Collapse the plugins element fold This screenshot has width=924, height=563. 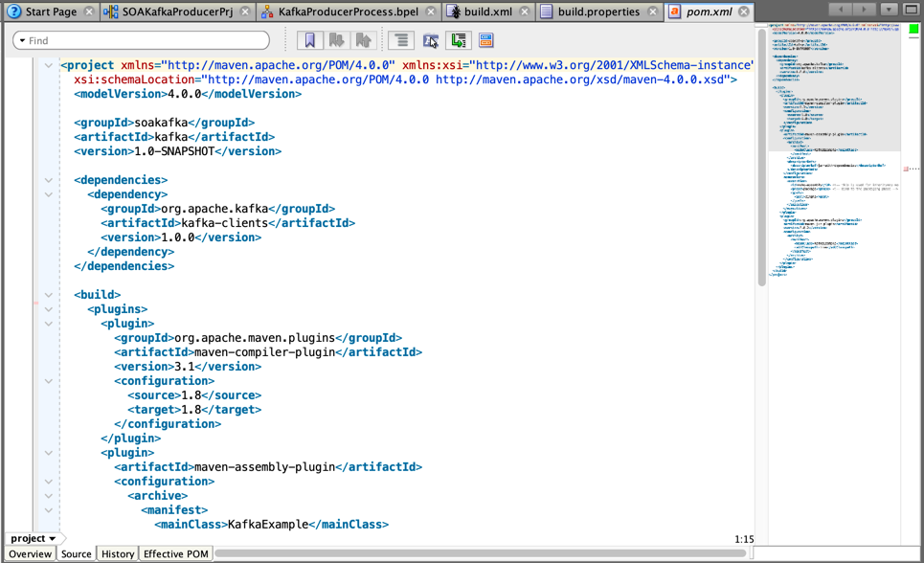click(49, 309)
